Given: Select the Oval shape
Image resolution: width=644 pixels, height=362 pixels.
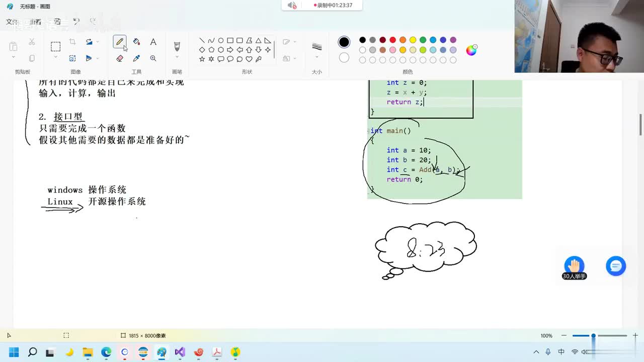Looking at the screenshot, I should [220, 41].
